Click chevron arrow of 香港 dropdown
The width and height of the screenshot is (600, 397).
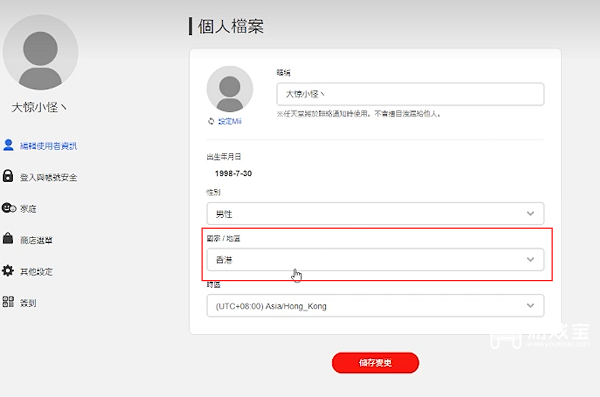pos(530,260)
